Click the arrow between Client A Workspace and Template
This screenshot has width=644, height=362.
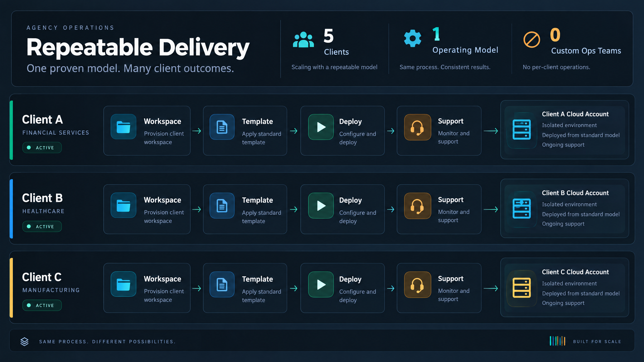(197, 131)
